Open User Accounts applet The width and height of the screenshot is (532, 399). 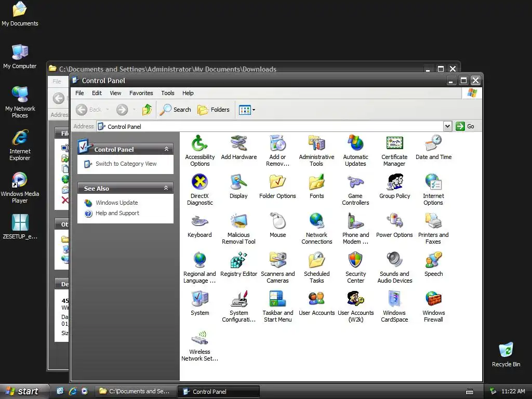[x=316, y=303]
